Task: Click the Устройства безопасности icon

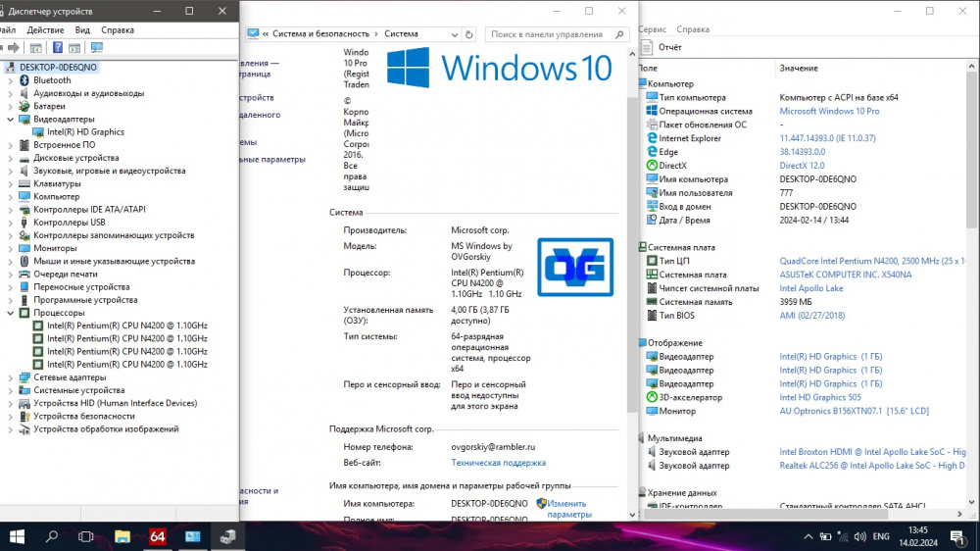Action: (x=24, y=416)
